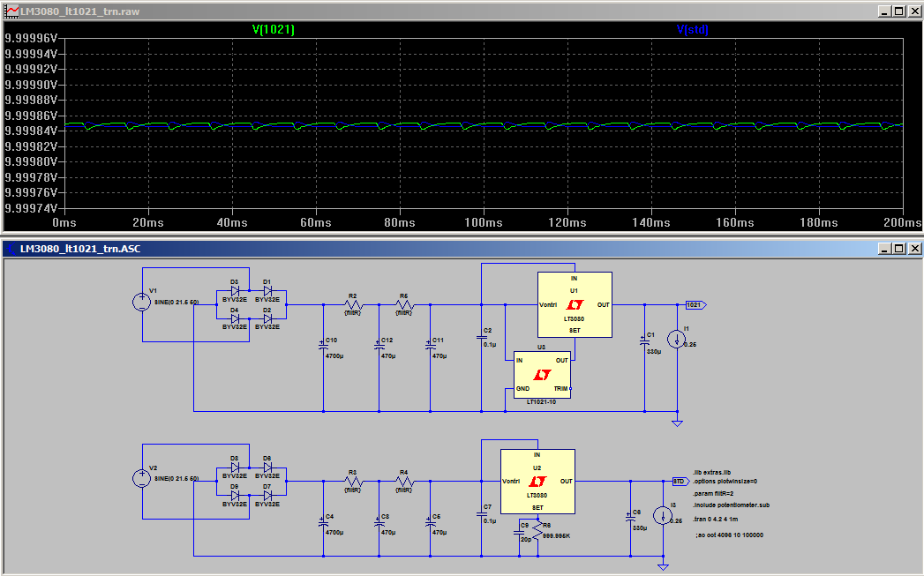
Task: Click the 1021 output net label flag
Action: tap(696, 304)
